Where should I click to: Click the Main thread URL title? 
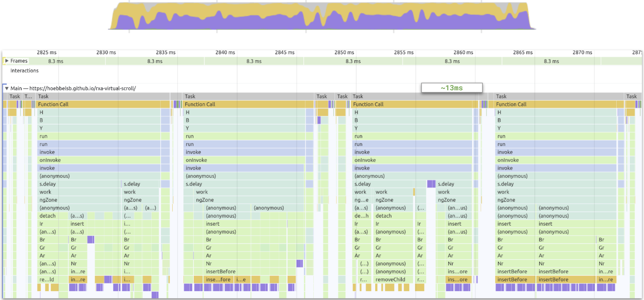(x=82, y=88)
